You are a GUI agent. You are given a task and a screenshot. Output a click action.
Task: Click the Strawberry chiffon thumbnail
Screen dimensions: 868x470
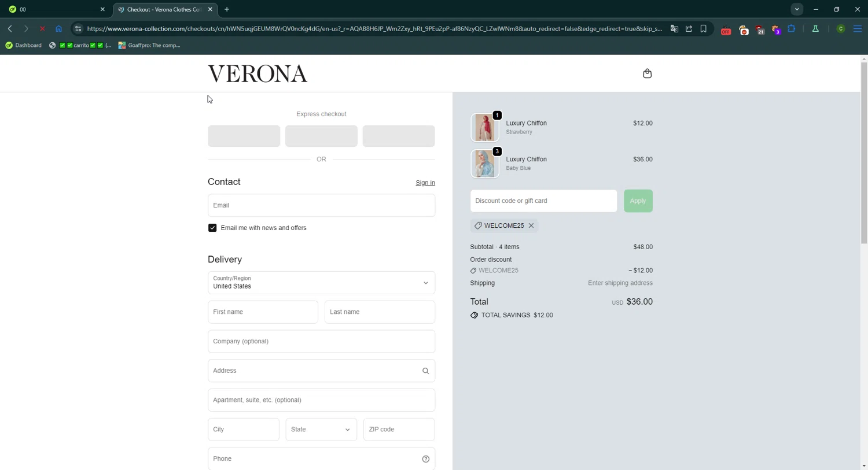point(484,127)
